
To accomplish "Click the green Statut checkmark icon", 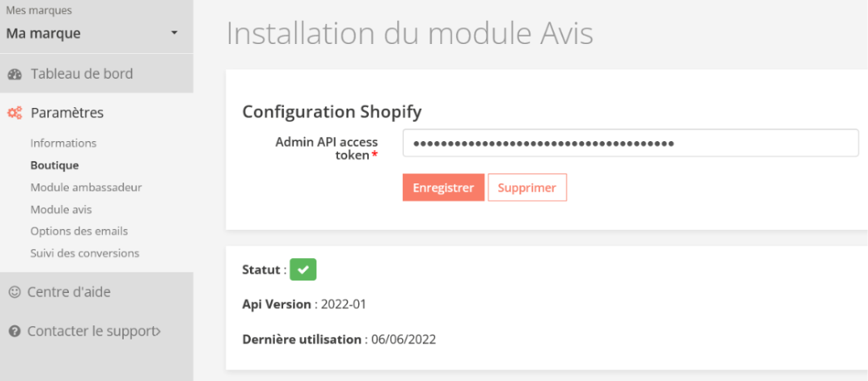I will point(303,270).
